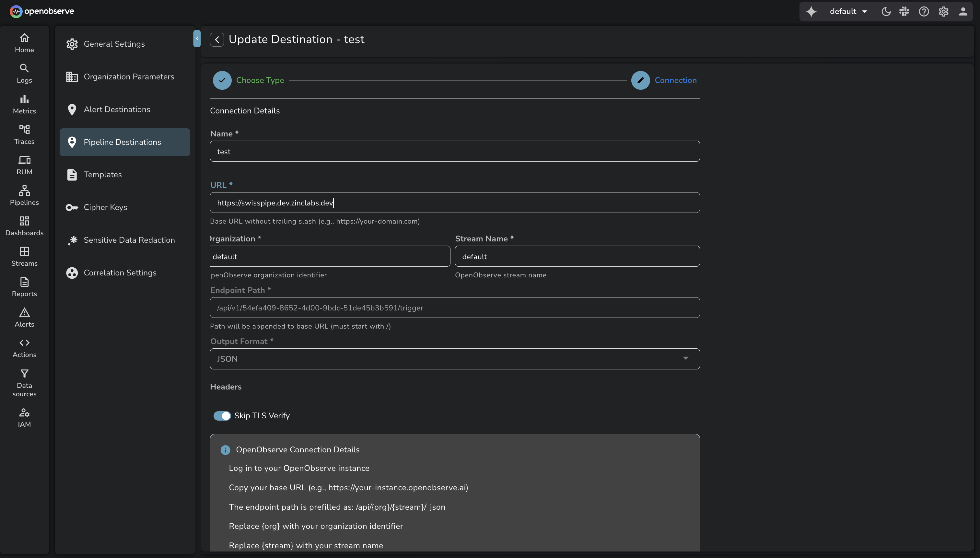The height and width of the screenshot is (558, 980).
Task: Open help using the question mark icon
Action: coord(924,11)
